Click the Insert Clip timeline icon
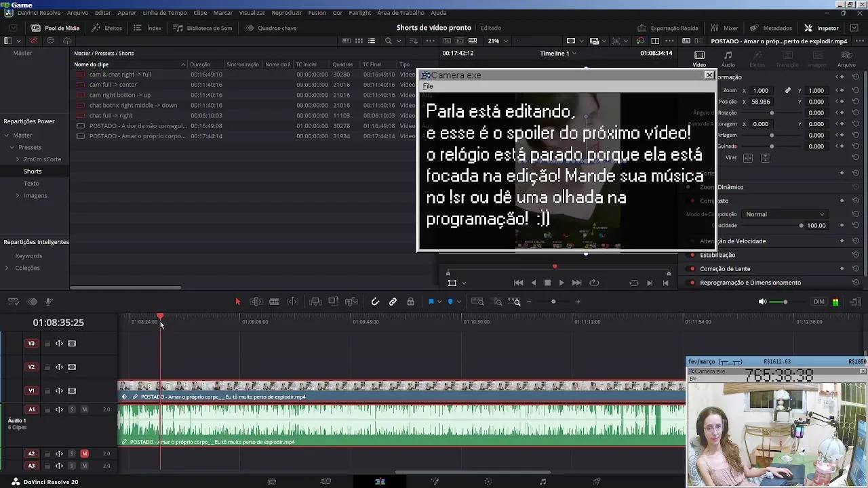This screenshot has height=488, width=868. point(315,302)
